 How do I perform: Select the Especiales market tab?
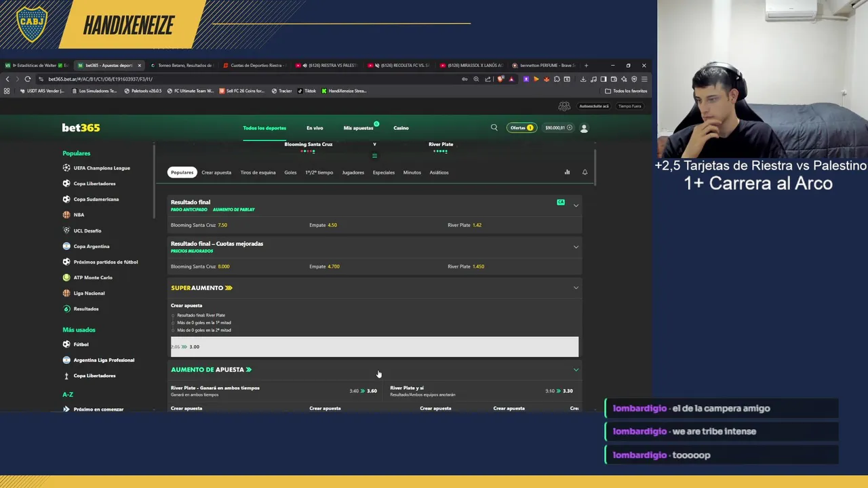[383, 172]
